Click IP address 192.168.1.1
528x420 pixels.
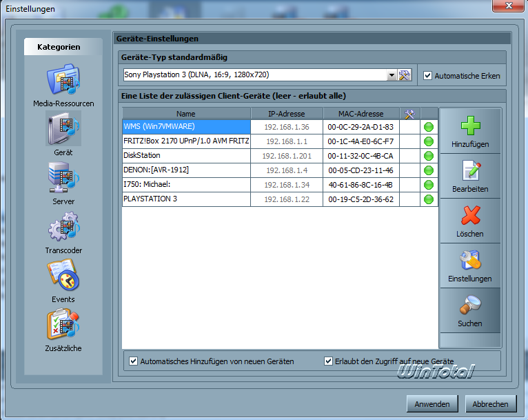pyautogui.click(x=287, y=141)
